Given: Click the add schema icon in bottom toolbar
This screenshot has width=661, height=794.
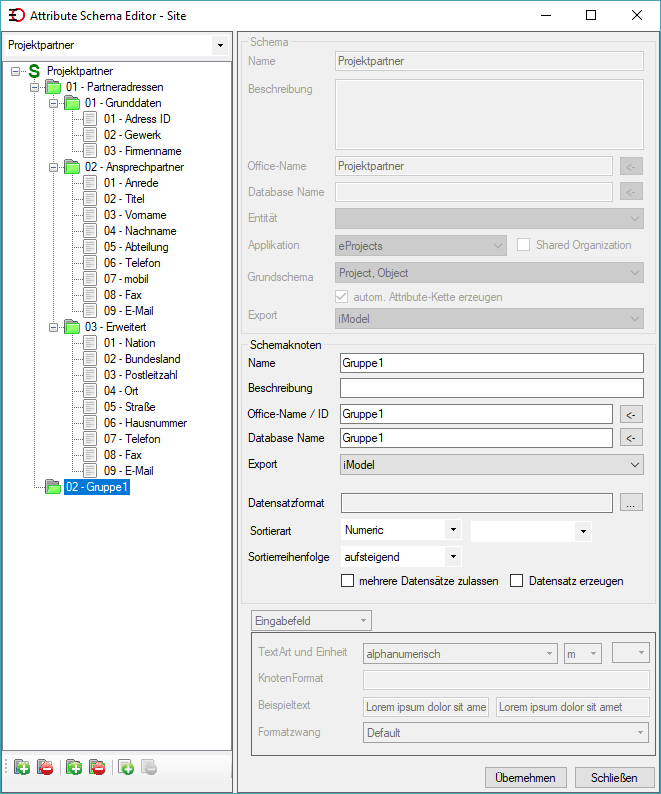Looking at the screenshot, I should tap(22, 768).
